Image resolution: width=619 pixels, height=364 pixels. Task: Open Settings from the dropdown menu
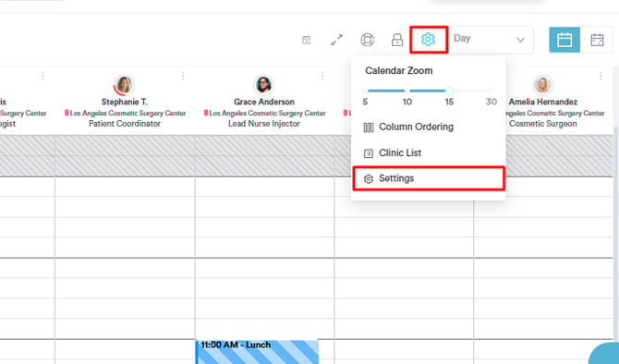[429, 178]
